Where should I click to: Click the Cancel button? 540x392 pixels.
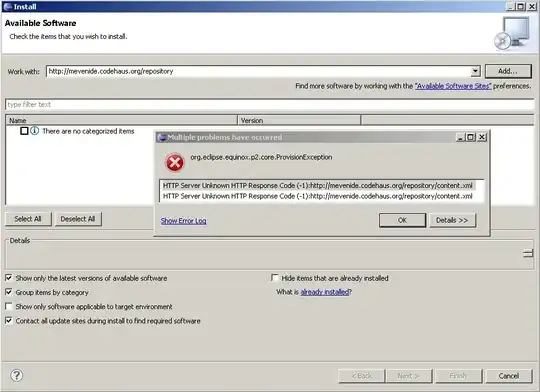click(x=509, y=376)
